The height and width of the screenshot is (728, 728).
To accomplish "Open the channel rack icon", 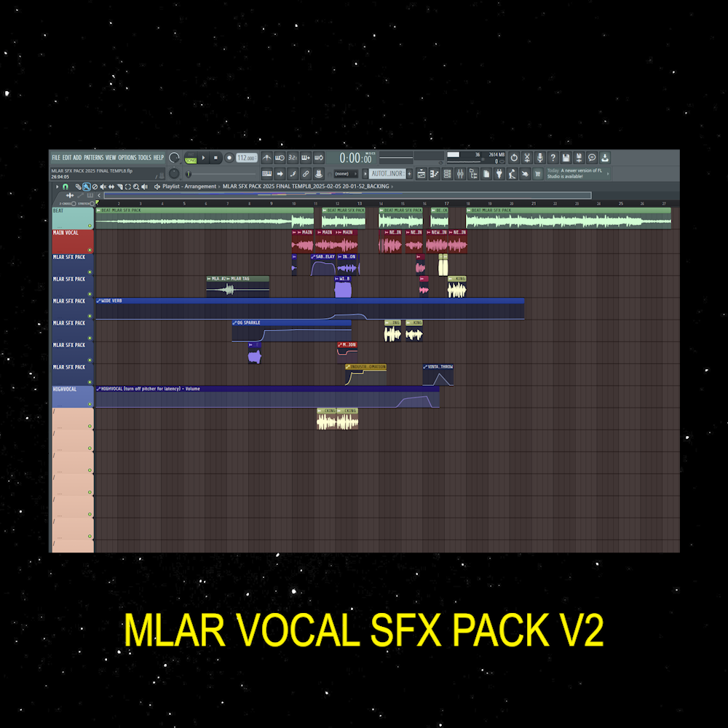I will point(447,174).
